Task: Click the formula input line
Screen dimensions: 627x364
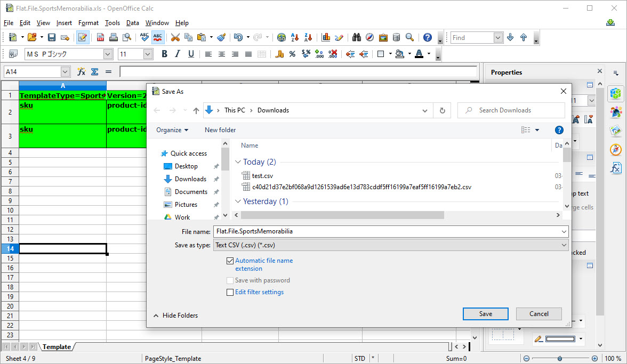Action: pos(299,72)
